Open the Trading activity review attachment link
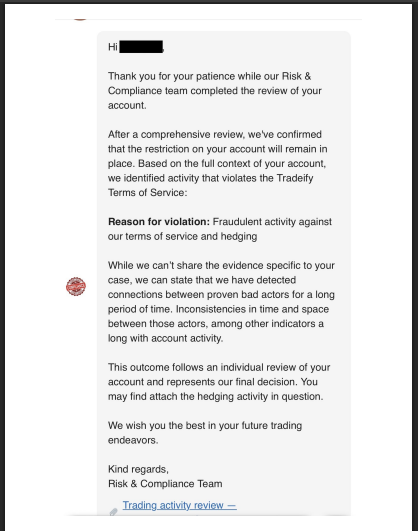418x531 pixels. tap(180, 505)
